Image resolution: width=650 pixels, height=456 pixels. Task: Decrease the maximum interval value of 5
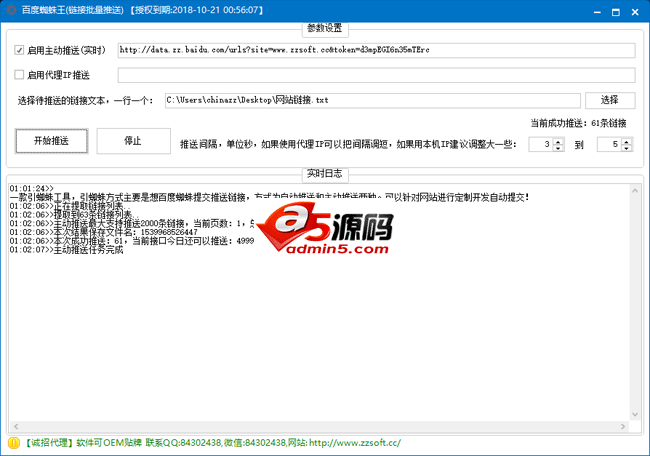627,148
